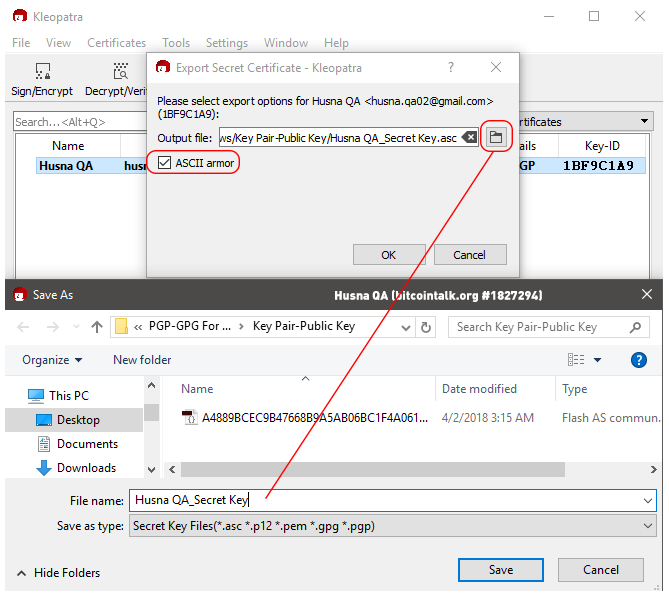Sort by Date modified column
This screenshot has width=669, height=597.
479,389
